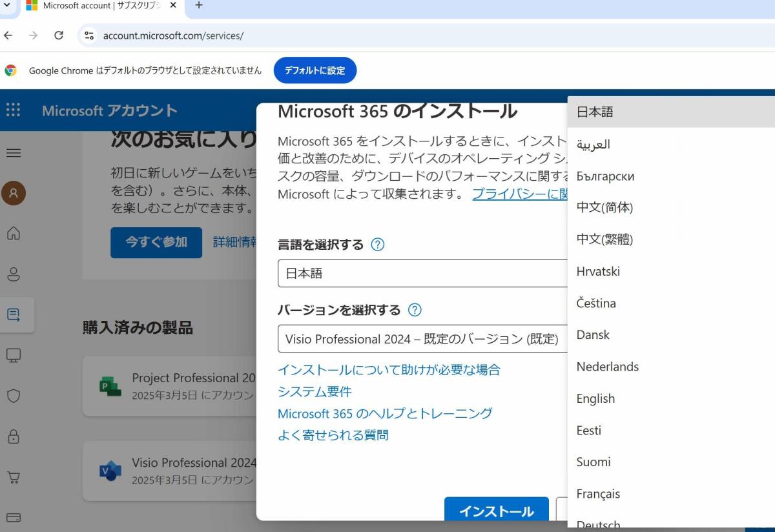Select Français in the language list
This screenshot has height=532, width=775.
pos(671,493)
